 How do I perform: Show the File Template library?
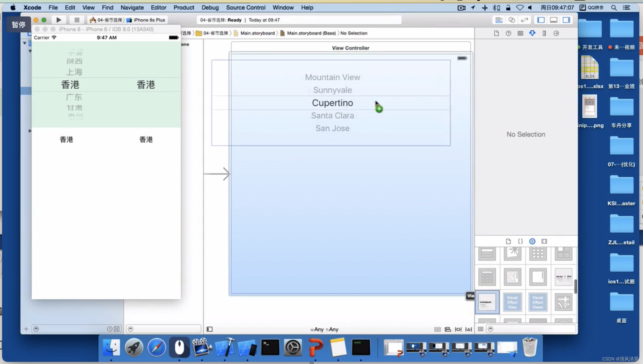[x=508, y=241]
